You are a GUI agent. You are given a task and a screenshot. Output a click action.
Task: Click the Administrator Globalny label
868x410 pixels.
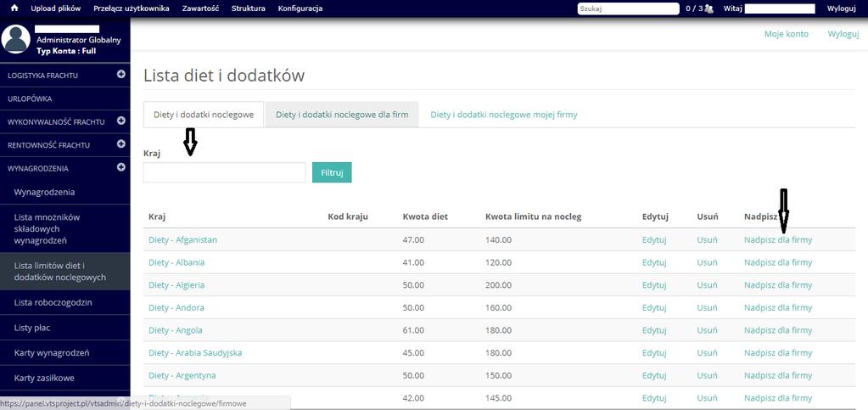point(79,40)
